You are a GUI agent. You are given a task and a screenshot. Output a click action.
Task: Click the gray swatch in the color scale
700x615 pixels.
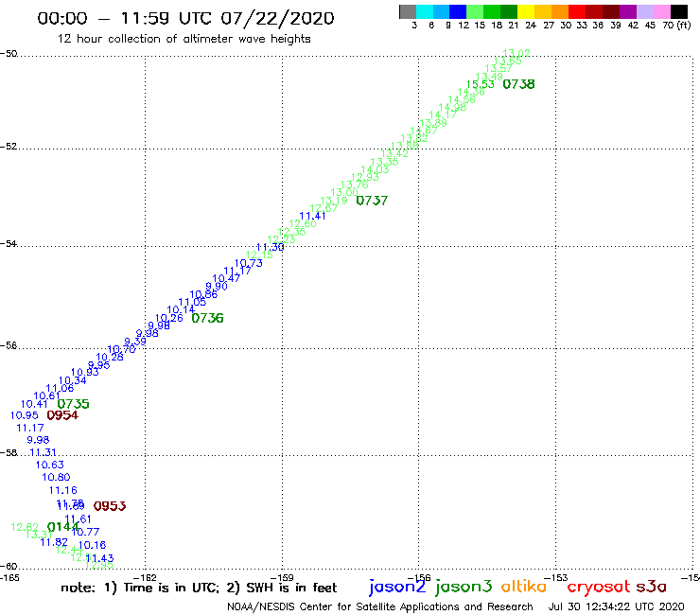pos(408,11)
